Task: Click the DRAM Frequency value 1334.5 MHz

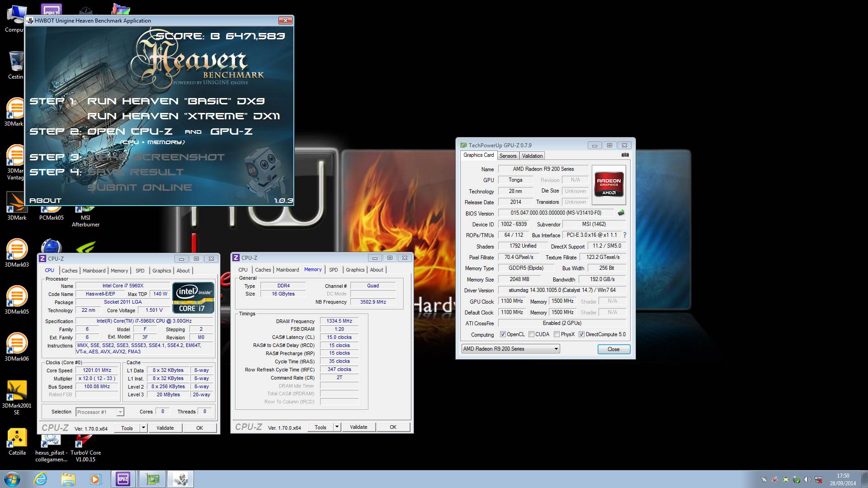Action: (x=339, y=321)
